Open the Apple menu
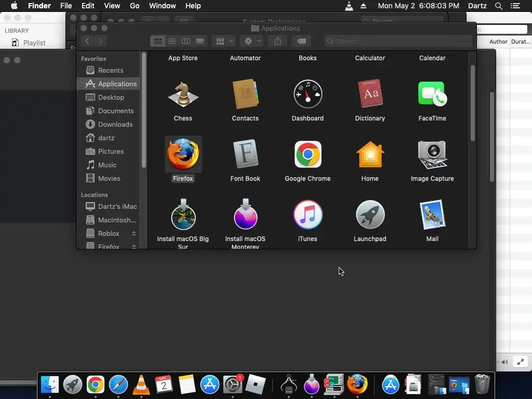The image size is (532, 399). 14,6
